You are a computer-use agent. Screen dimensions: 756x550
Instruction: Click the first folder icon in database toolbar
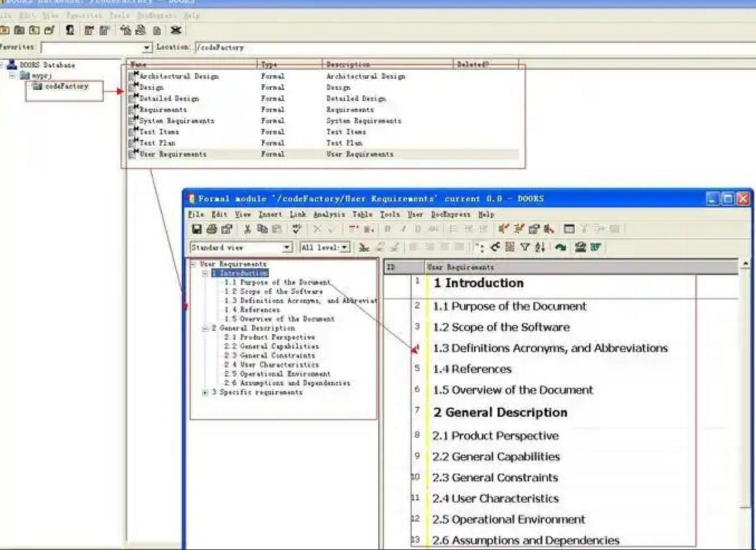point(5,30)
